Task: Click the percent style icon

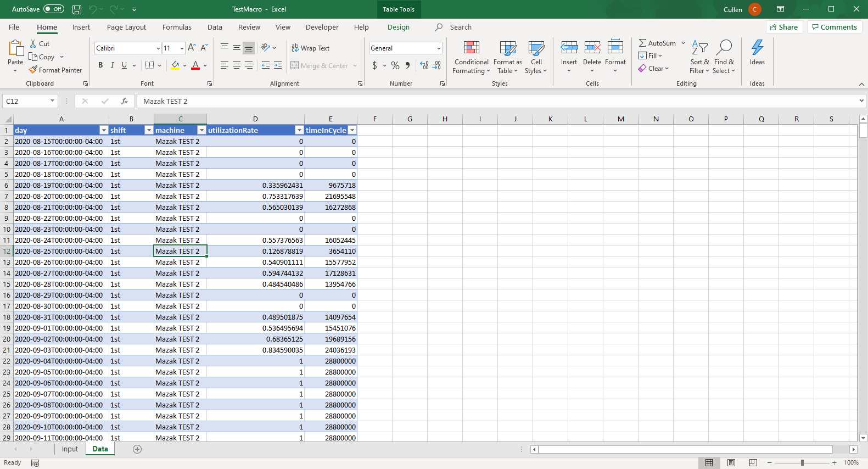Action: pyautogui.click(x=395, y=65)
